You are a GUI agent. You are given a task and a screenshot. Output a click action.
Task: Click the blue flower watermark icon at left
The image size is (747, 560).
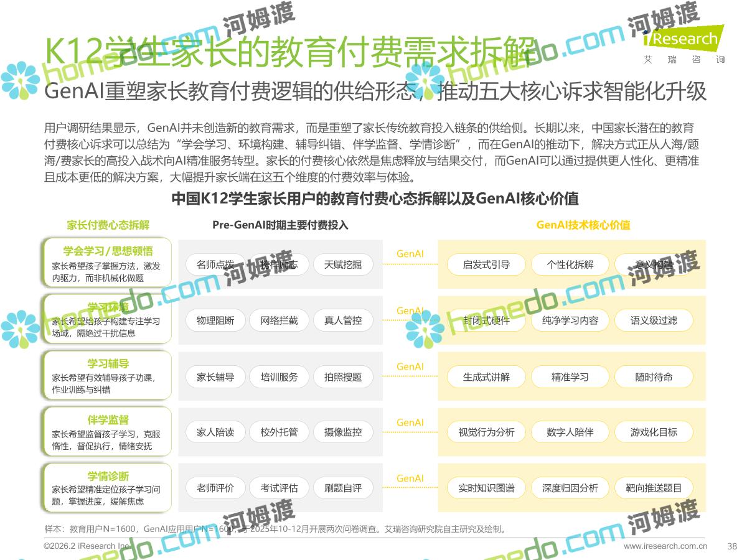(x=20, y=80)
